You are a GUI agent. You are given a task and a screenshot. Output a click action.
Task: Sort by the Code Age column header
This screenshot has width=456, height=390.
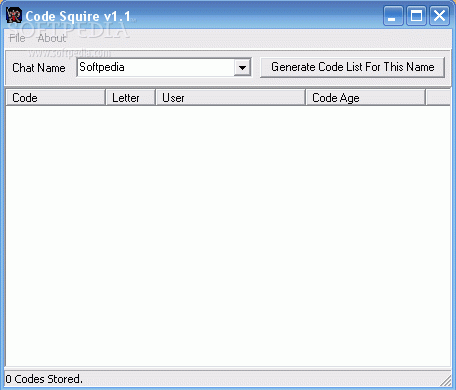366,98
